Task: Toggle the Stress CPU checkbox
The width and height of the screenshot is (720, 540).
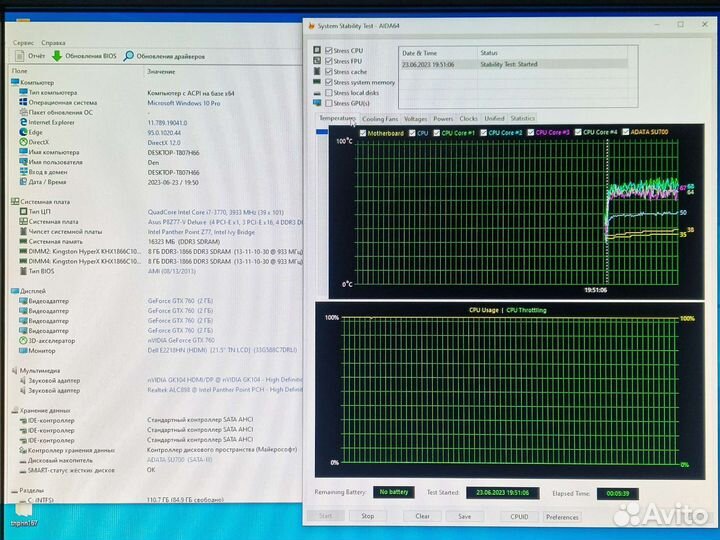Action: [329, 51]
